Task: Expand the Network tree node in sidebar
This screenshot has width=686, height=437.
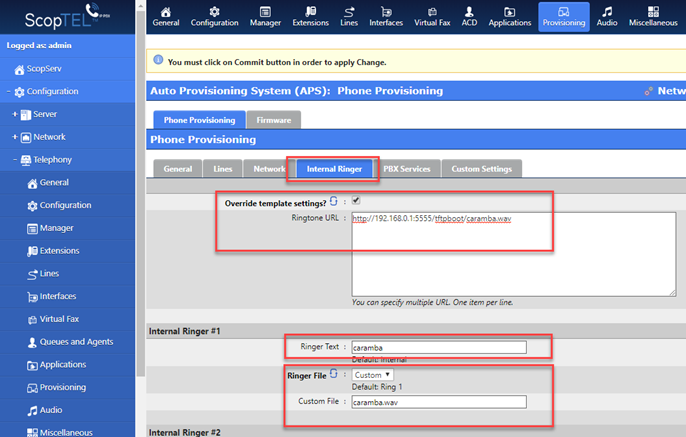Action: [15, 137]
